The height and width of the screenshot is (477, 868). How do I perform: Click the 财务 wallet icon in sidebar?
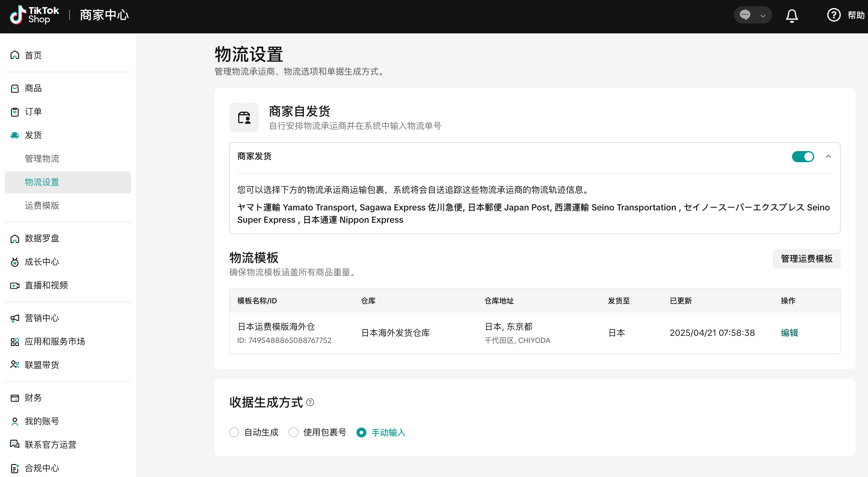(x=15, y=398)
